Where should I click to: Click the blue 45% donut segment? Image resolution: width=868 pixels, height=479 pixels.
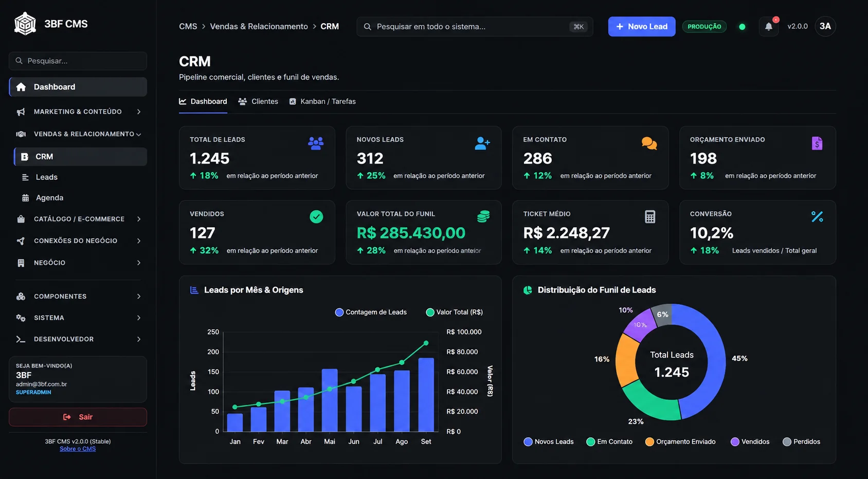[715, 360]
